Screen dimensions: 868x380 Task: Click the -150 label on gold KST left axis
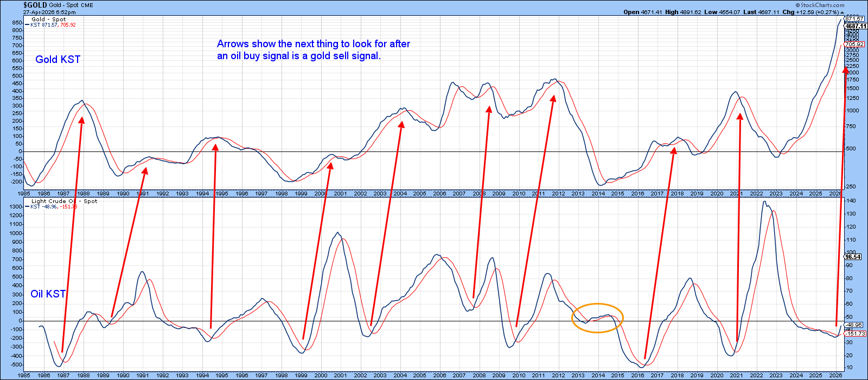16,174
